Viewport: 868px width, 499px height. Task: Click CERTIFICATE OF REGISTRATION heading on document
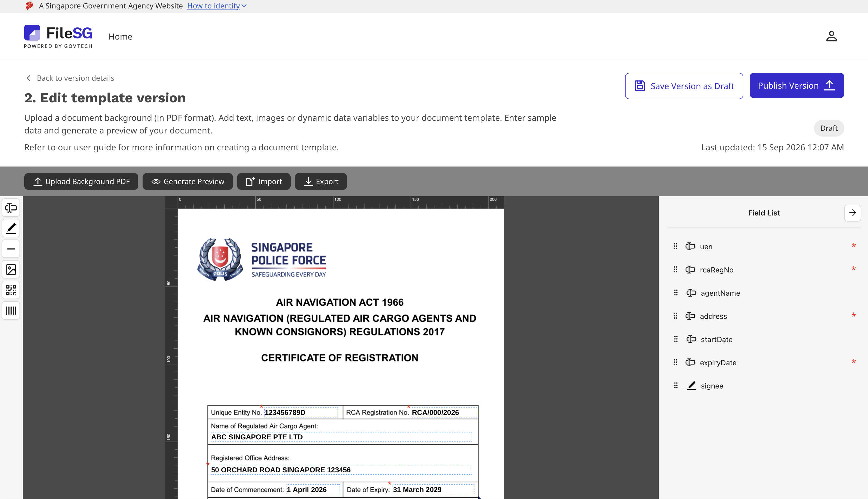coord(340,358)
